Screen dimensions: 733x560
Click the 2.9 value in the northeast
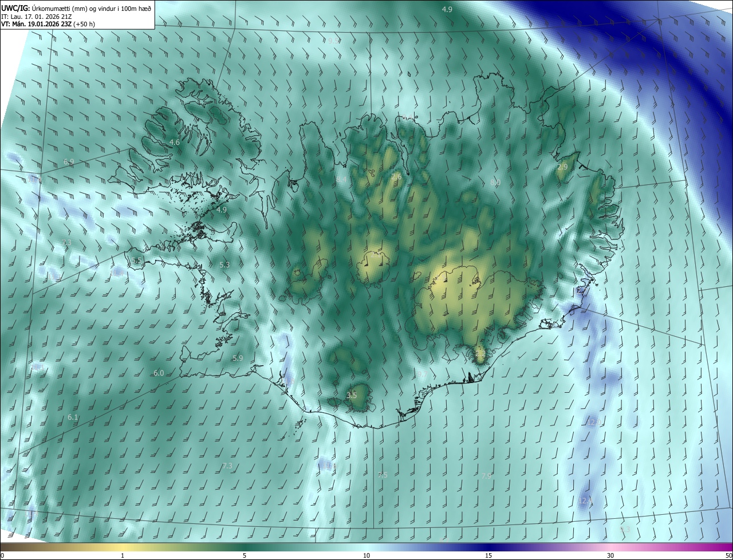562,167
